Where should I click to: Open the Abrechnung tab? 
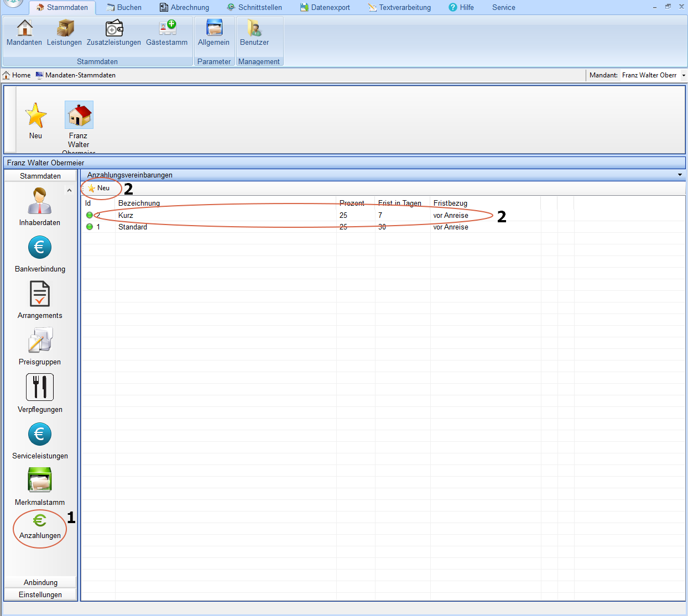184,7
